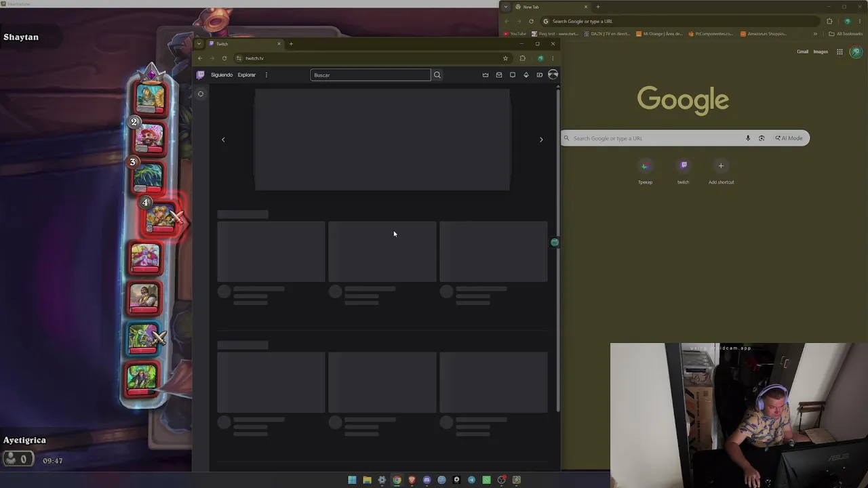Show next slide in Twitch carousel

[541, 140]
